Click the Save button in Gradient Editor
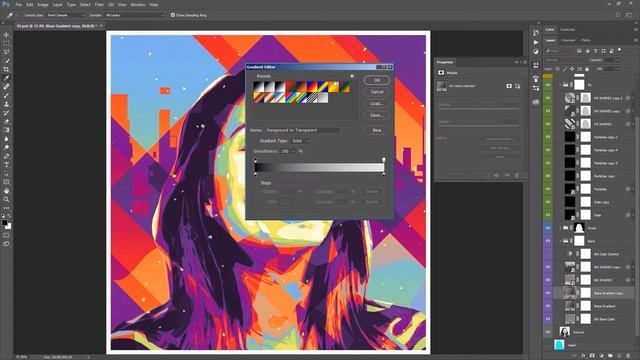This screenshot has height=360, width=640. (376, 116)
